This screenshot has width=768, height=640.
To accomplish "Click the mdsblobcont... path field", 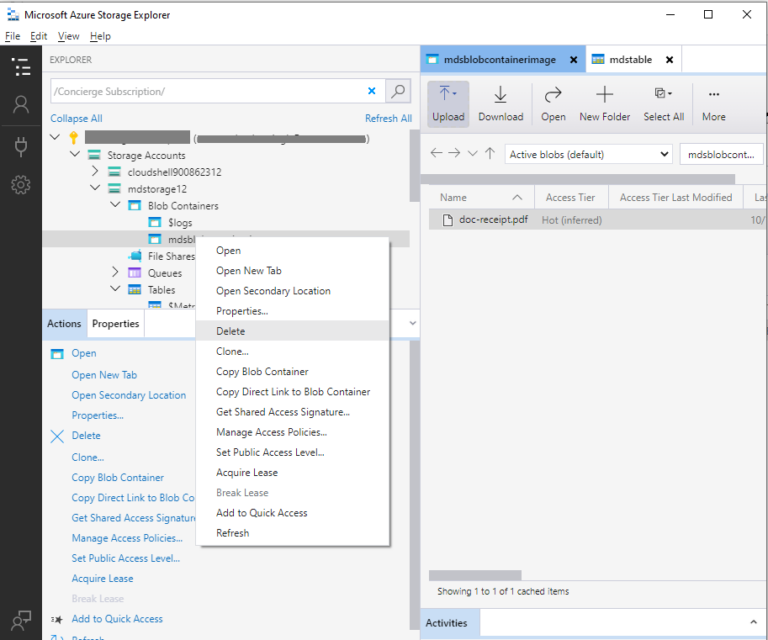I will (721, 154).
